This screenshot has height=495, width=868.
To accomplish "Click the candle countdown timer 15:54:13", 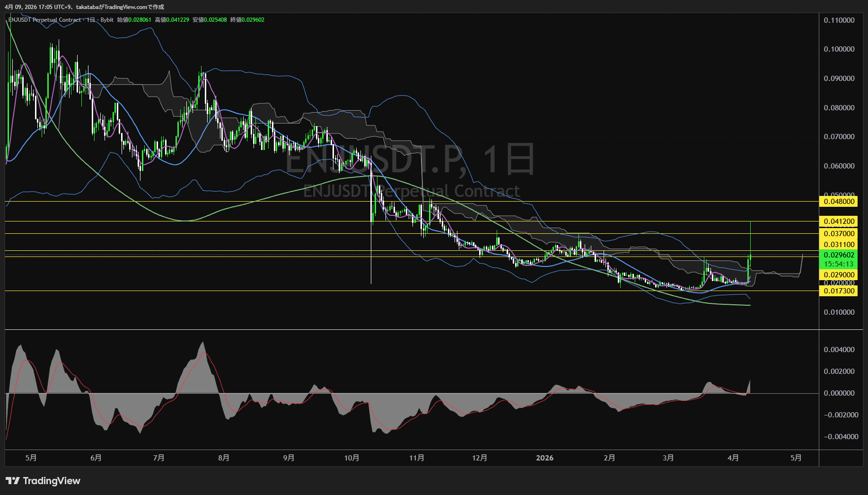I will coord(839,264).
